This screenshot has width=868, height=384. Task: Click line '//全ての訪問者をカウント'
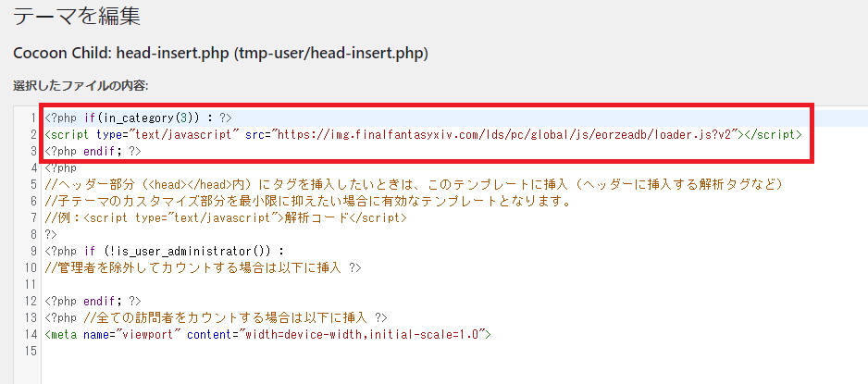(216, 317)
